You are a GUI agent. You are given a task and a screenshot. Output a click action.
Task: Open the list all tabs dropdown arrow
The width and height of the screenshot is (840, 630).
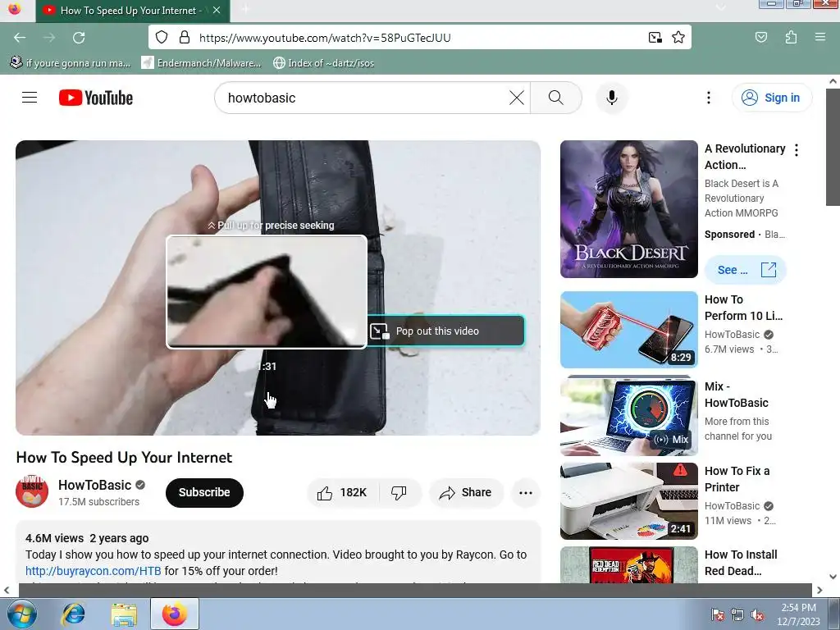point(721,7)
